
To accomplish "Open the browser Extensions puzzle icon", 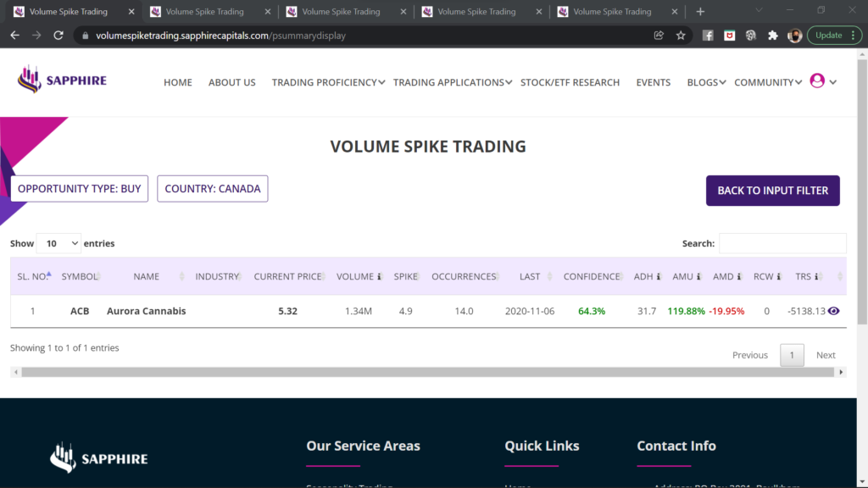I will [x=772, y=36].
